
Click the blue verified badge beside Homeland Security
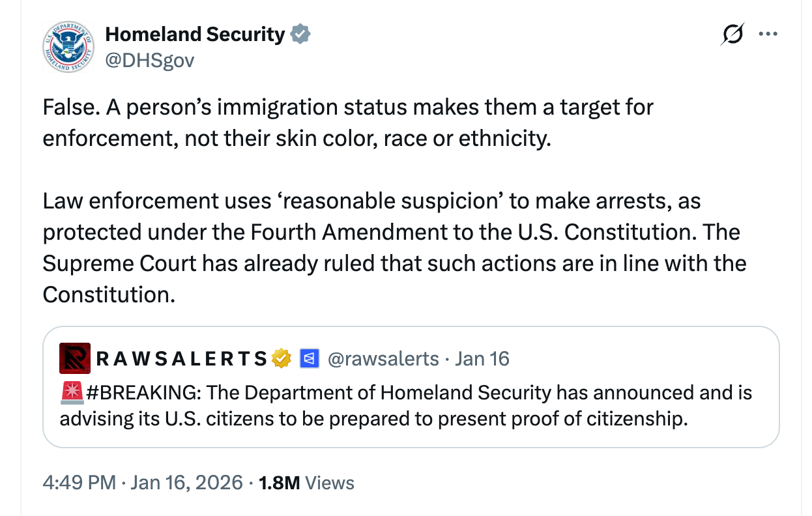coord(299,33)
